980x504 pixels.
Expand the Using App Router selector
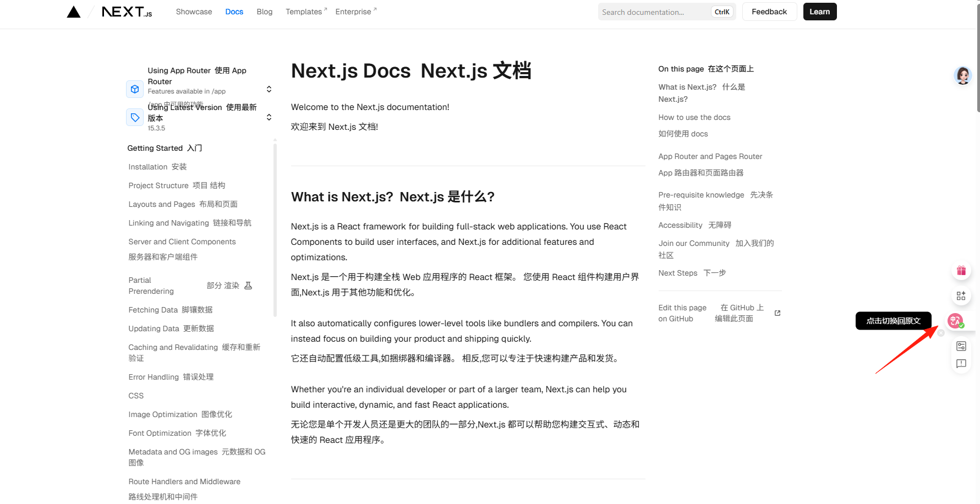pos(269,89)
